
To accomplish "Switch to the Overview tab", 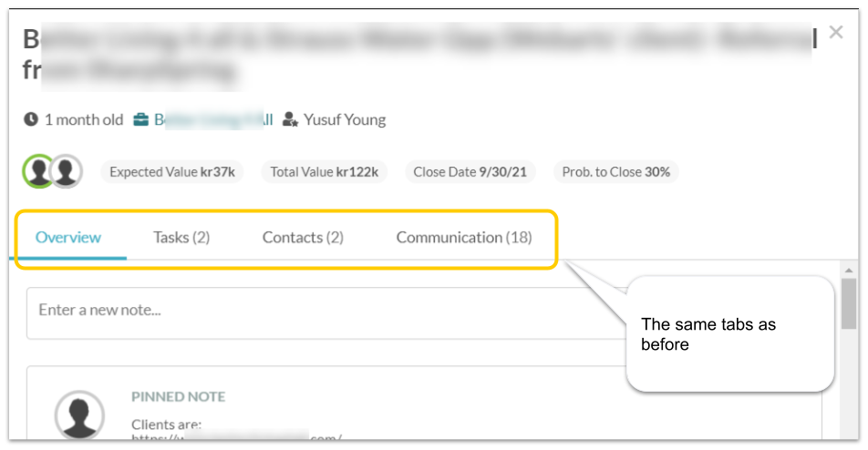I will [68, 237].
